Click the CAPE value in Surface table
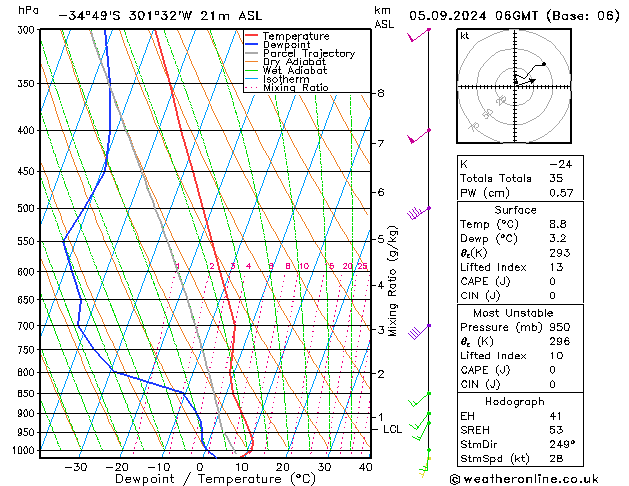Viewport: 629px width, 486px height. click(552, 281)
